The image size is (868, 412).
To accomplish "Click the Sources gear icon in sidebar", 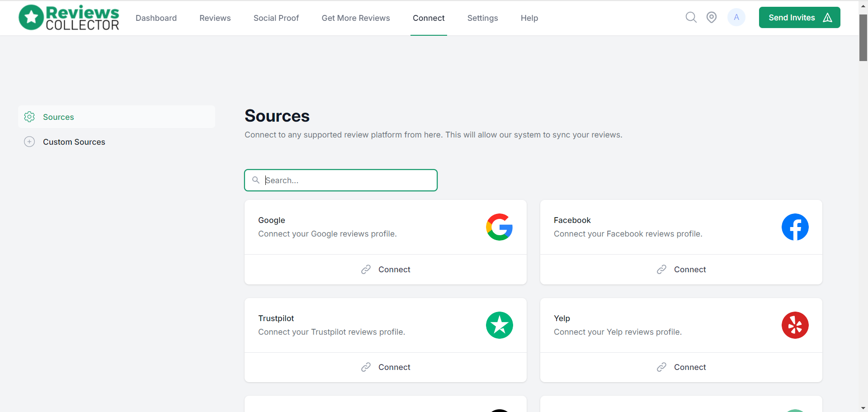I will [x=29, y=117].
